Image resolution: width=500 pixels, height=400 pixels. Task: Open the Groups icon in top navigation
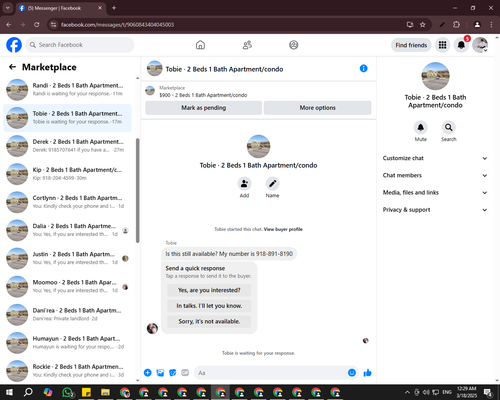point(294,45)
